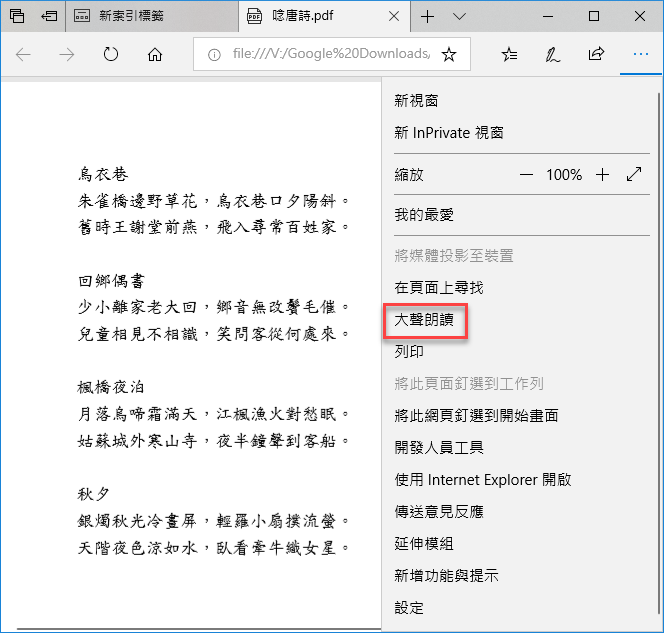Click the line 少小離家老大回
The height and width of the screenshot is (633, 664).
(138, 307)
